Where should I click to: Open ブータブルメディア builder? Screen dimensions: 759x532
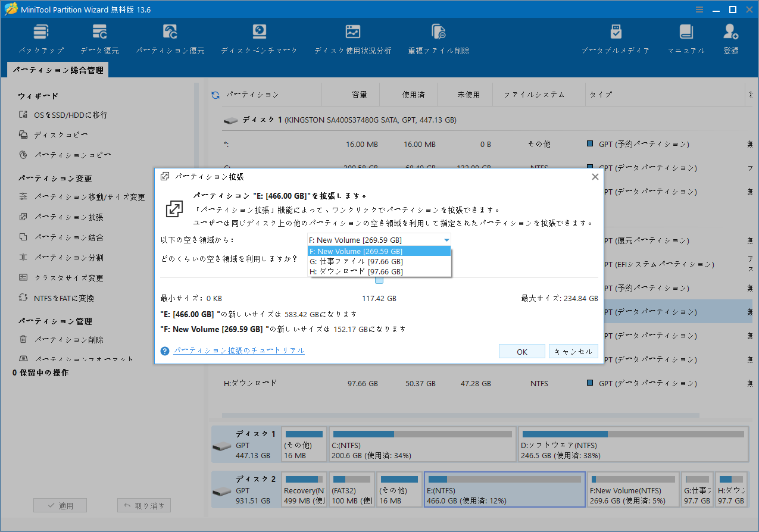tap(616, 37)
